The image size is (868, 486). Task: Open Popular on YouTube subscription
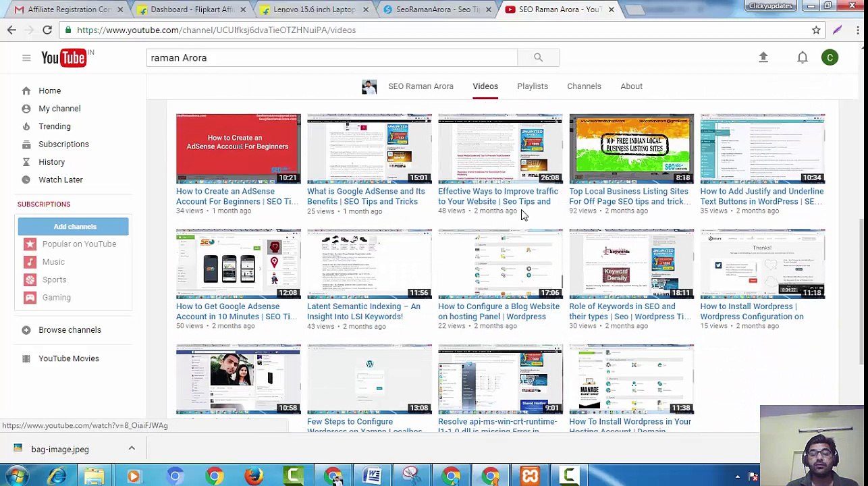pos(79,244)
